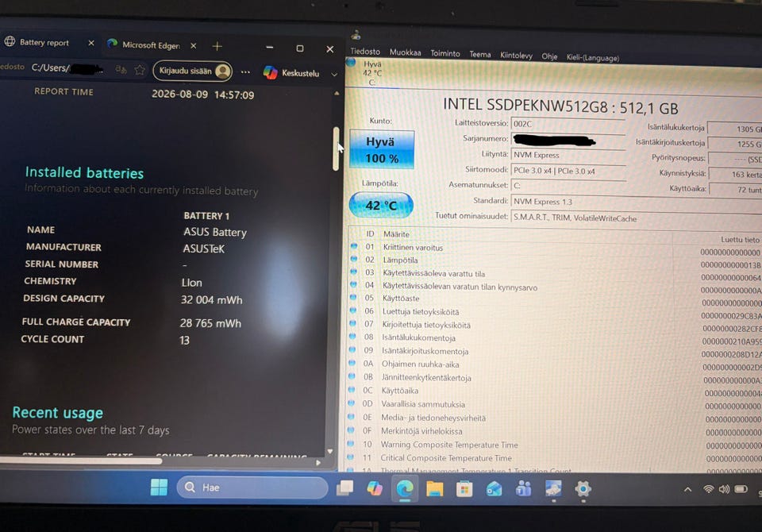Open File Explorer from the taskbar

434,488
